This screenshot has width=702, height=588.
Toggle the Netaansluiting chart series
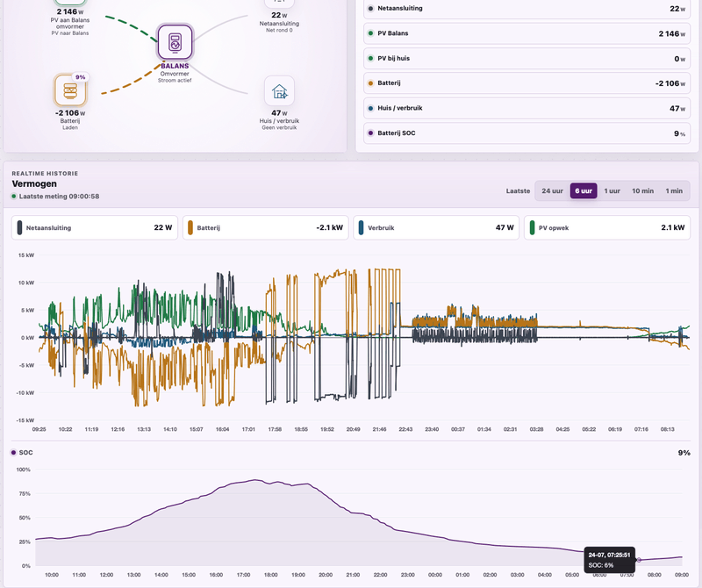pos(95,227)
